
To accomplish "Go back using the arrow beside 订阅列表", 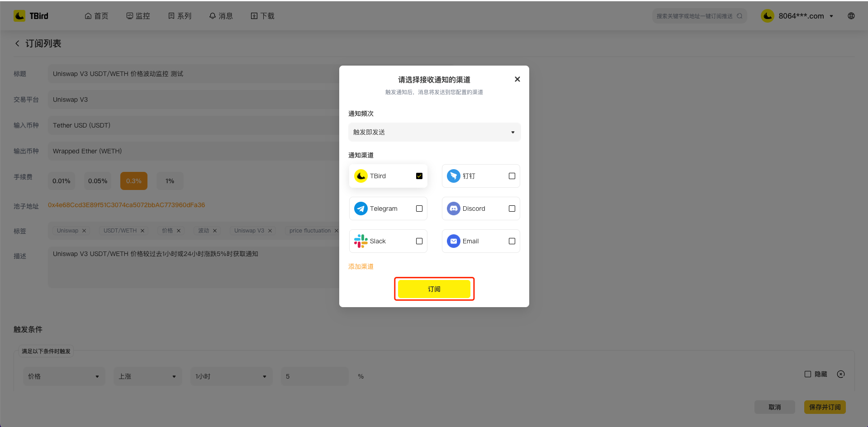I will 17,43.
